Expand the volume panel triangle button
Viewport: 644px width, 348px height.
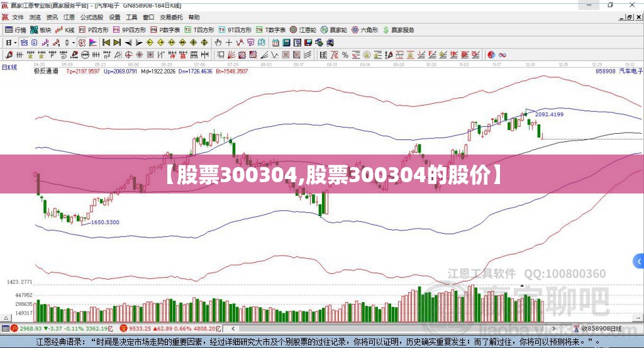6,318
